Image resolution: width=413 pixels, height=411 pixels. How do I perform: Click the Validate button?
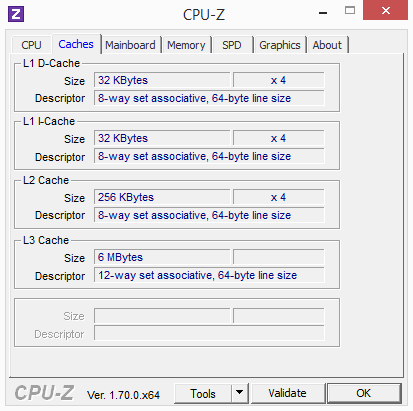click(x=288, y=393)
